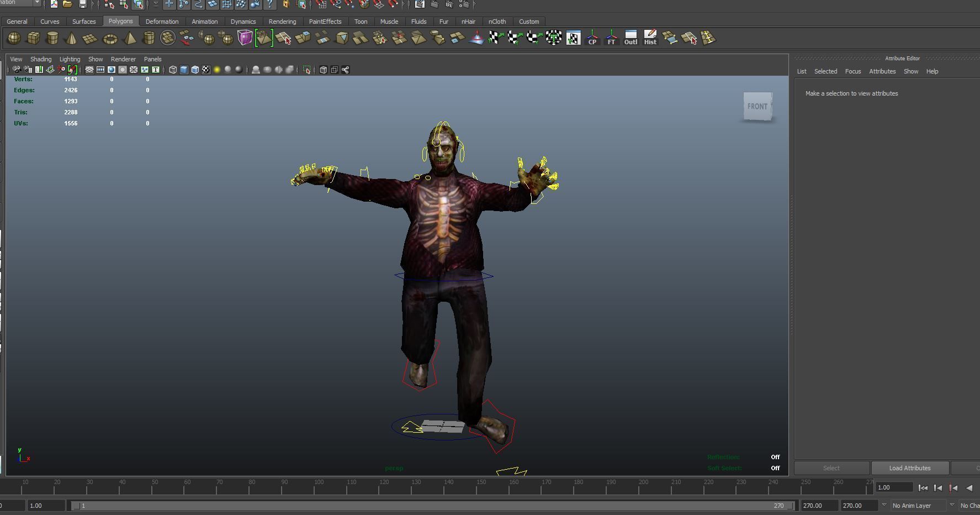
Task: Create a polygon cone from the shelf
Action: pyautogui.click(x=71, y=38)
